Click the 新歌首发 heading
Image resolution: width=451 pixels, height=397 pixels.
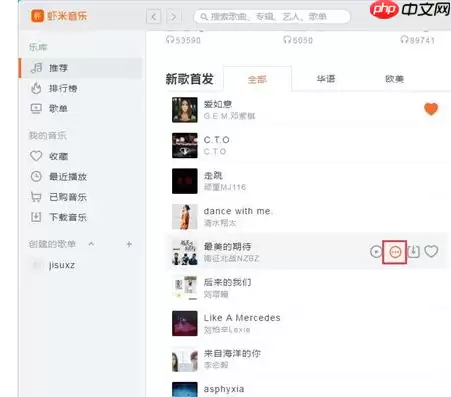coord(189,79)
